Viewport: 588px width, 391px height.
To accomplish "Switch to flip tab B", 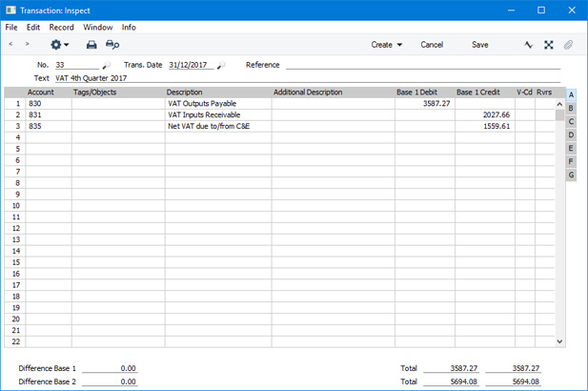I will point(571,109).
